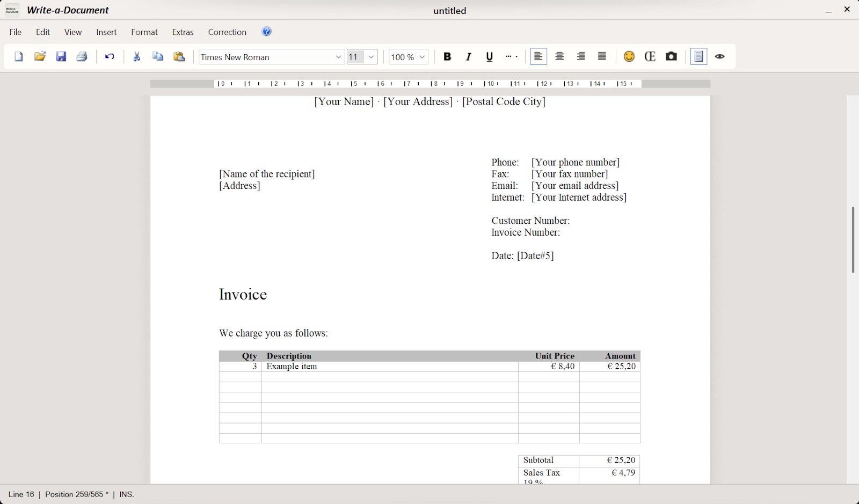The height and width of the screenshot is (504, 859).
Task: Click the dashed line style icon
Action: coord(512,56)
